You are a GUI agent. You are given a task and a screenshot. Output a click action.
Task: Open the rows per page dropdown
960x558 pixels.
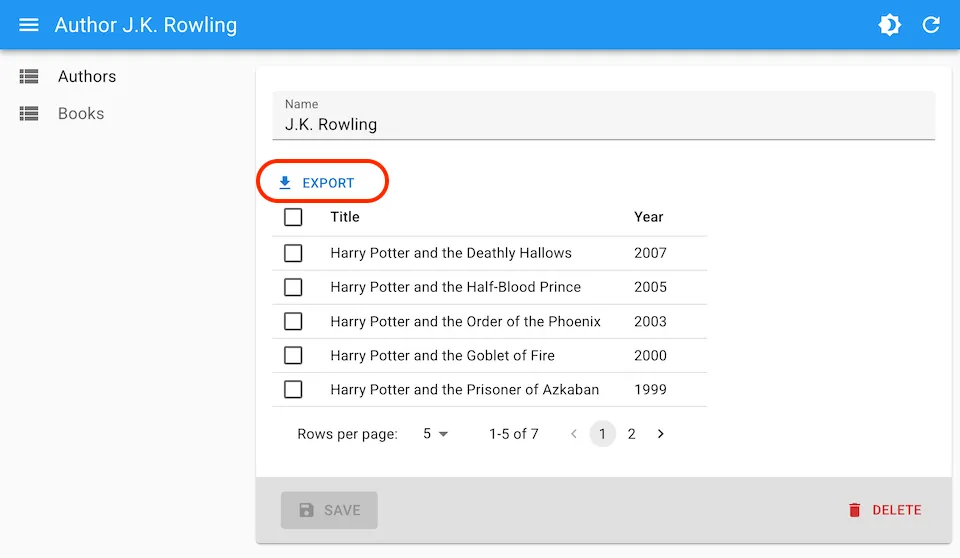pos(435,434)
